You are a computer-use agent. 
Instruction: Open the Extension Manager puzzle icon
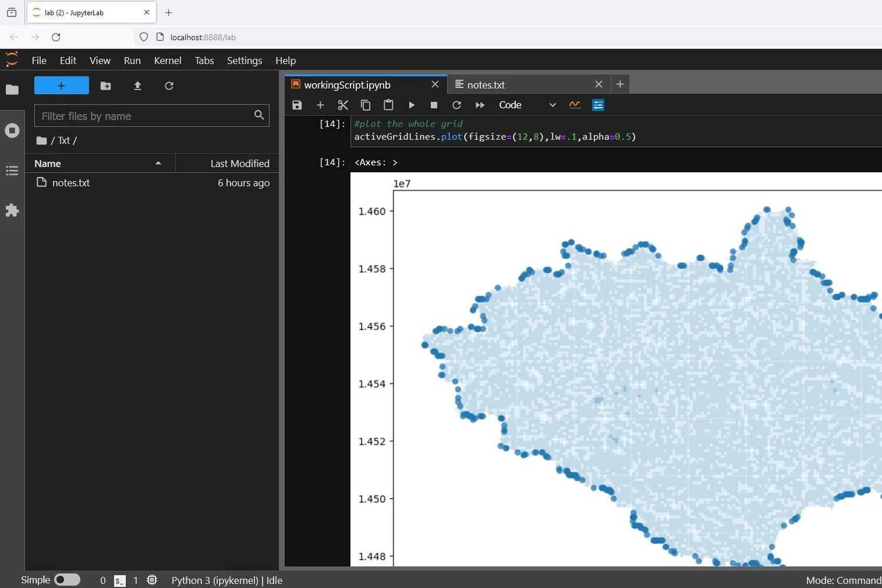12,211
